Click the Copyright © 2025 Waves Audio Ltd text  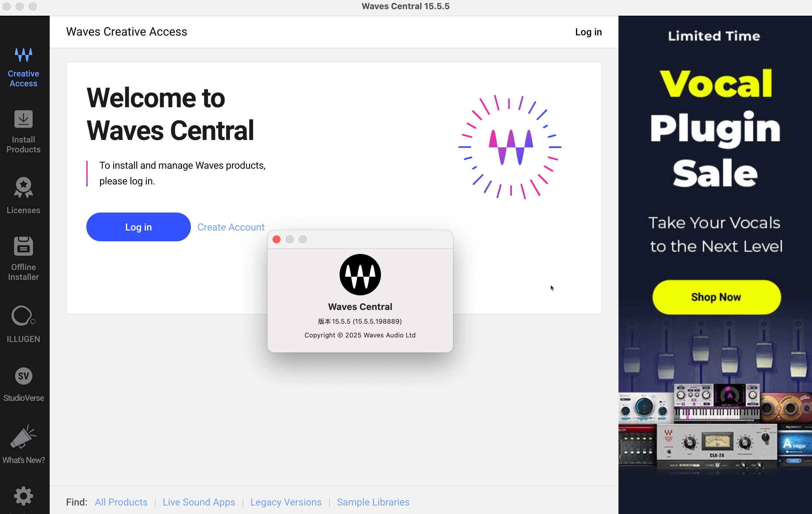click(360, 335)
